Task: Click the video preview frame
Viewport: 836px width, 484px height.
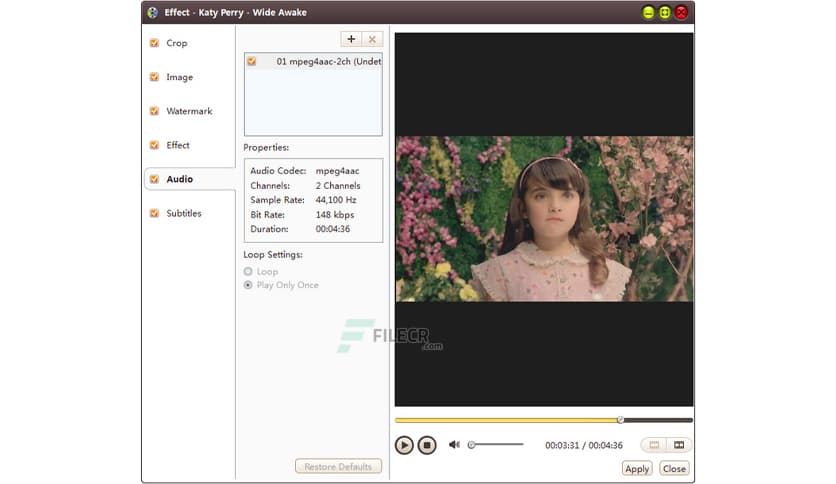Action: click(544, 219)
